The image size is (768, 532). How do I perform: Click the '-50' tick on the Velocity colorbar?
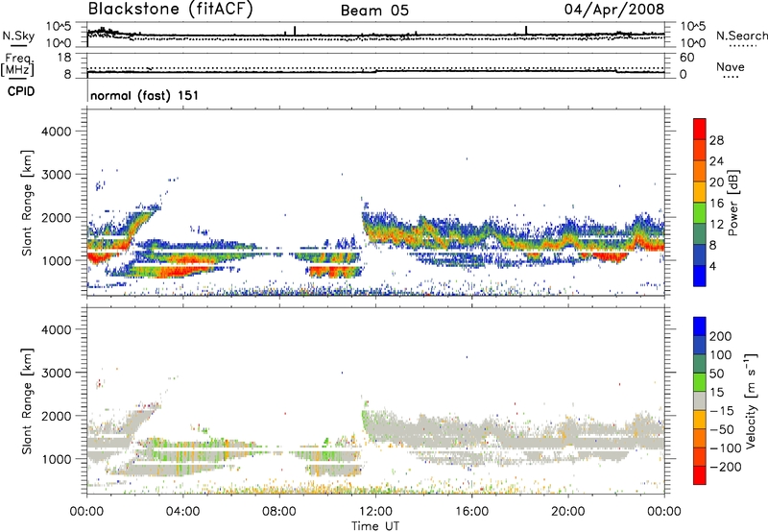click(x=722, y=429)
